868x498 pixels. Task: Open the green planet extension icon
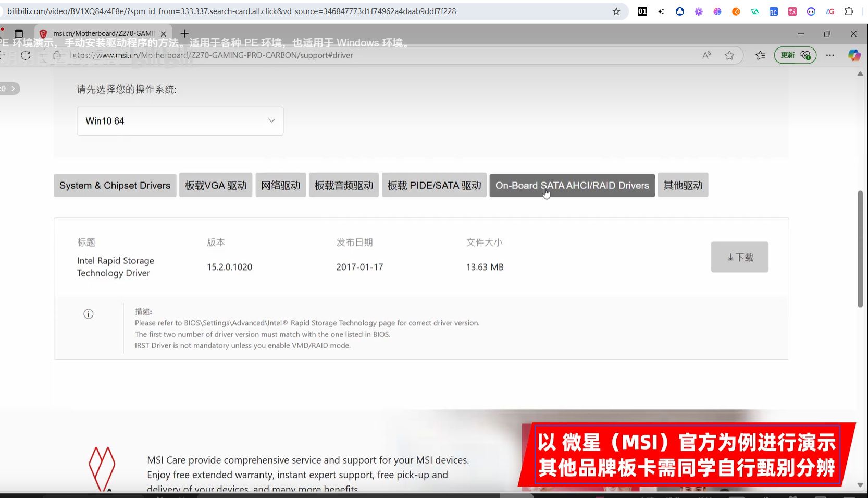(x=755, y=11)
